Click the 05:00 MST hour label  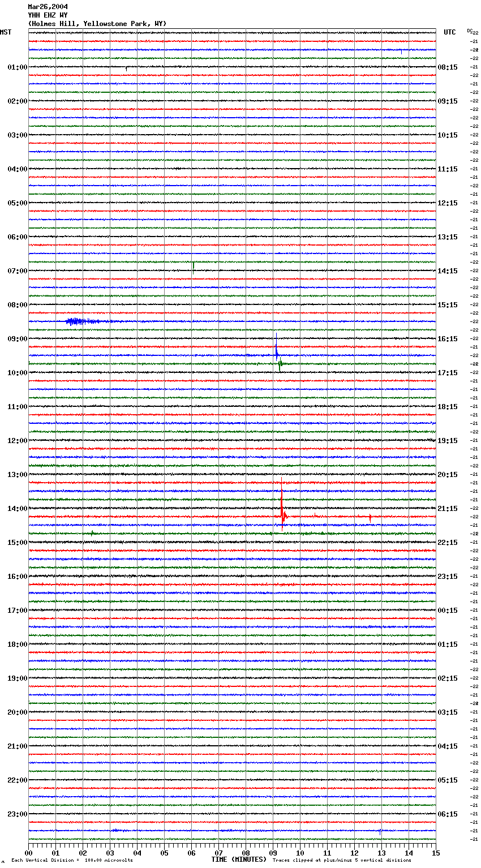coord(17,203)
